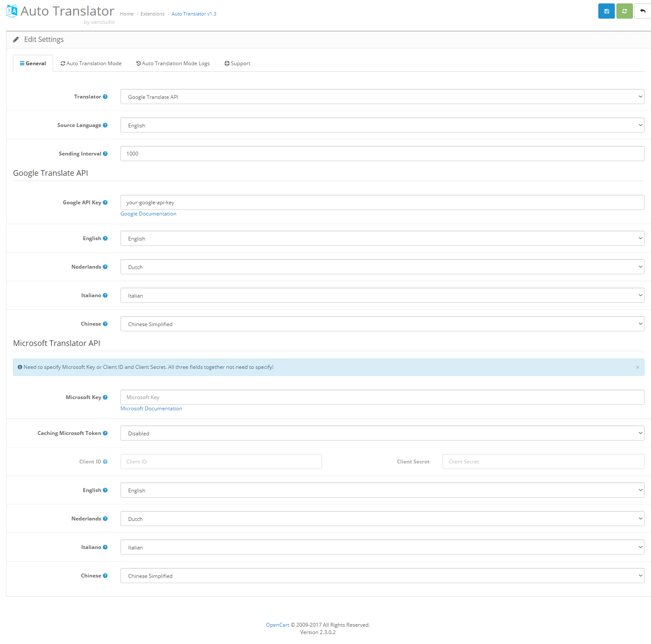Click help icon next to Translator label
Screen dimensions: 651x644
(x=105, y=97)
